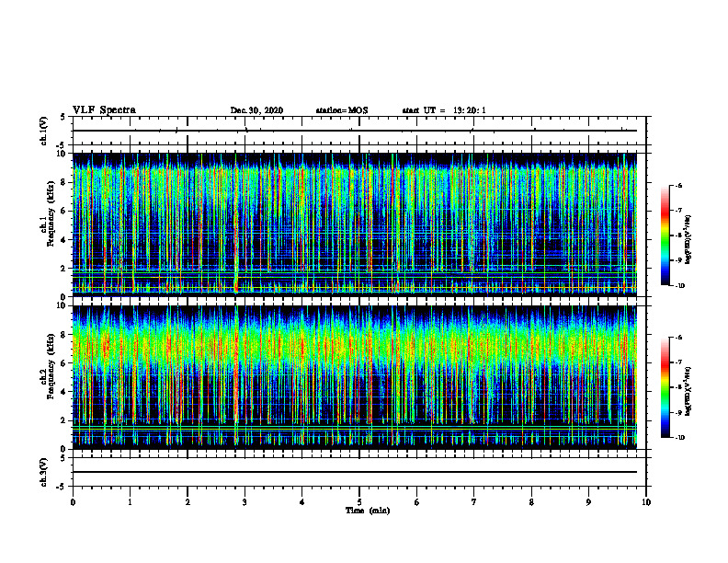Click the "Time (min)" x-axis label

click(368, 511)
